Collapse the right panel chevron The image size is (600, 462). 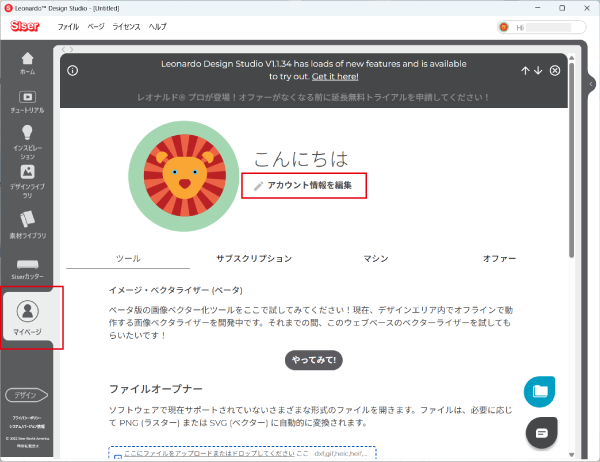click(x=591, y=86)
